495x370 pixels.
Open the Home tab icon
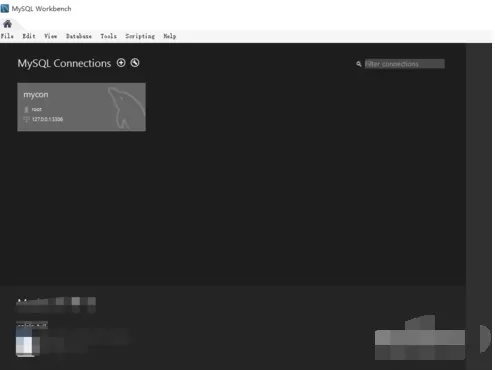(7, 24)
